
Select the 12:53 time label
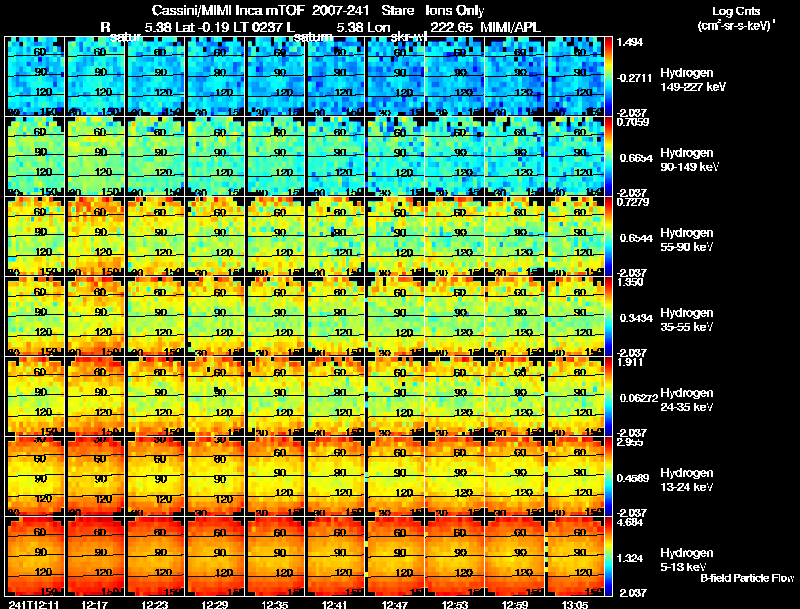click(454, 604)
